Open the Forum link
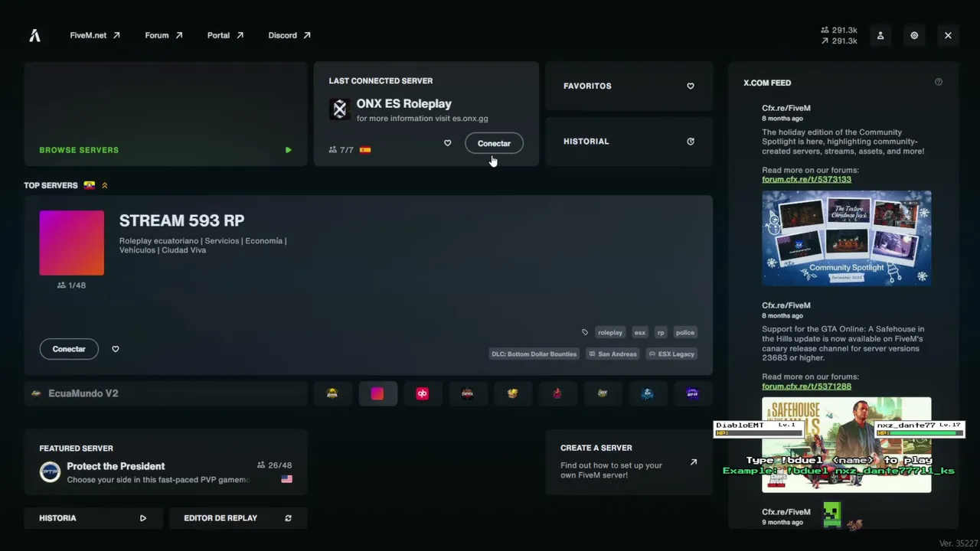Viewport: 980px width, 551px height. click(164, 35)
